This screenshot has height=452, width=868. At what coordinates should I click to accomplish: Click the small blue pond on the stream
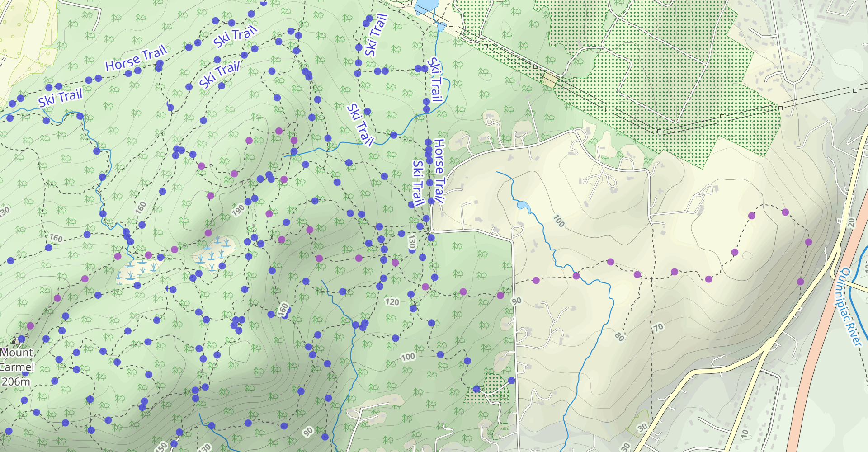click(524, 207)
